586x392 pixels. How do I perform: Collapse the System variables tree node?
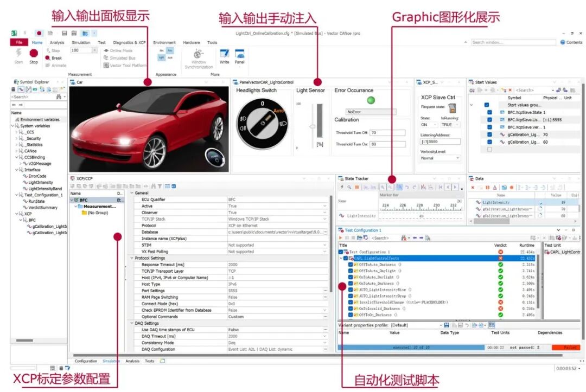pyautogui.click(x=13, y=126)
